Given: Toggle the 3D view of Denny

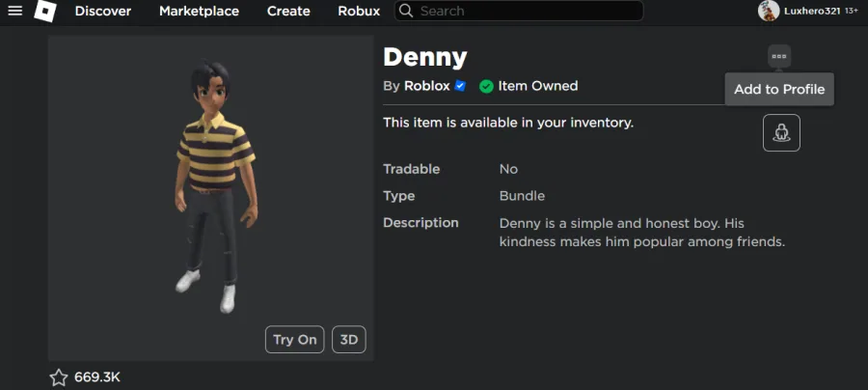Looking at the screenshot, I should pos(349,340).
